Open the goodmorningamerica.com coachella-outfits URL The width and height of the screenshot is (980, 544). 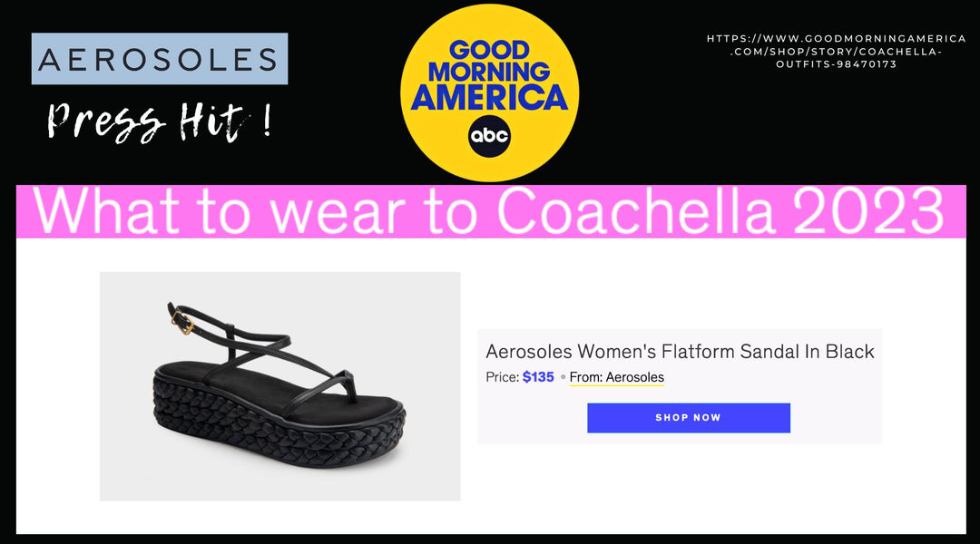(x=836, y=51)
